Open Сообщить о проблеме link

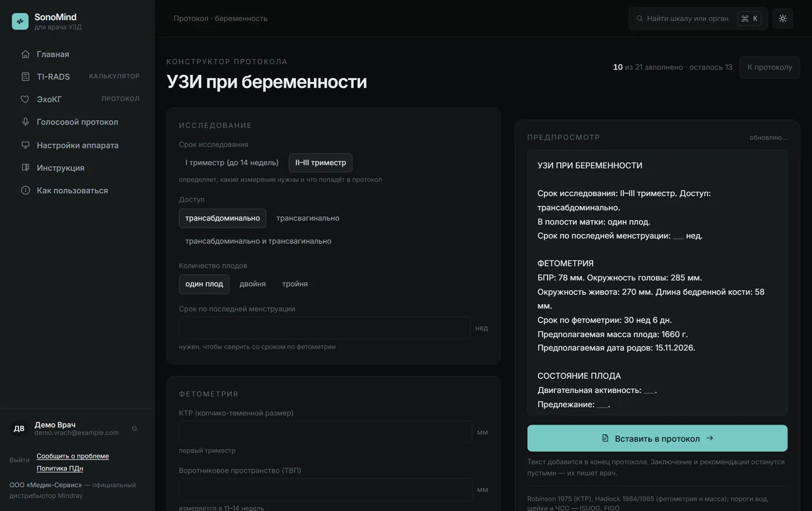pyautogui.click(x=72, y=456)
